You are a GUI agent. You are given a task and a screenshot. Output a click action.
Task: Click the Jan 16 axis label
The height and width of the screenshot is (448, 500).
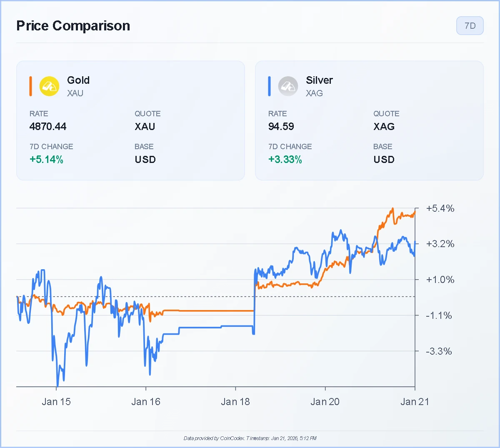(x=146, y=402)
